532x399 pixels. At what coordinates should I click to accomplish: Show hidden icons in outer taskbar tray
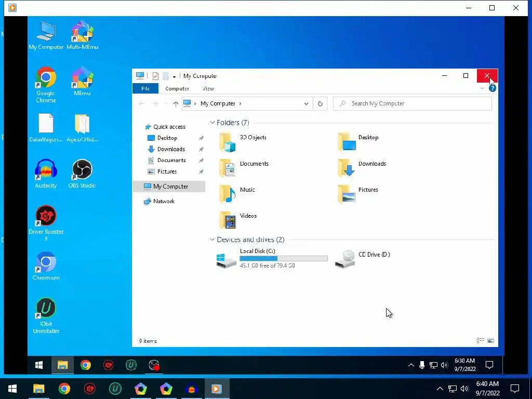[440, 389]
